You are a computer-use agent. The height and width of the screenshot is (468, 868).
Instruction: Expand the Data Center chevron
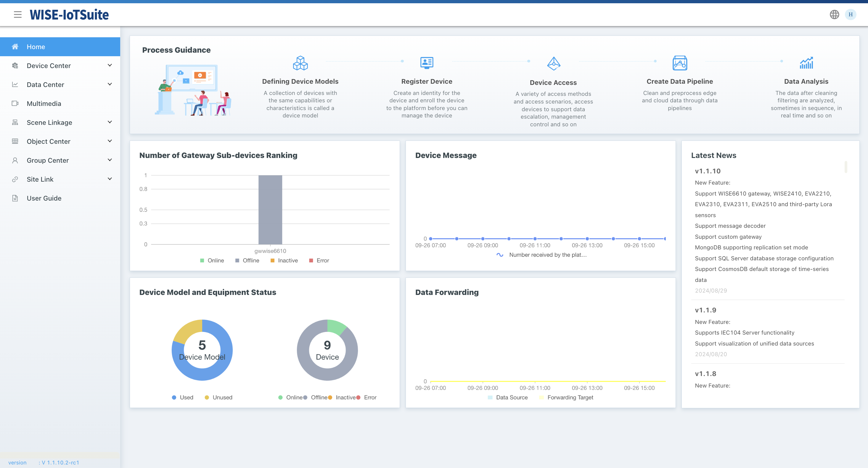(x=110, y=84)
